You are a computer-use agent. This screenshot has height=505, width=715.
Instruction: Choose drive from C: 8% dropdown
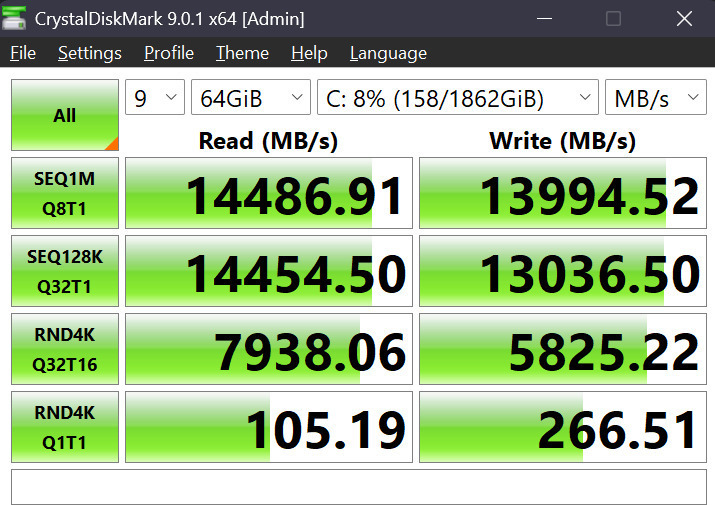(457, 98)
